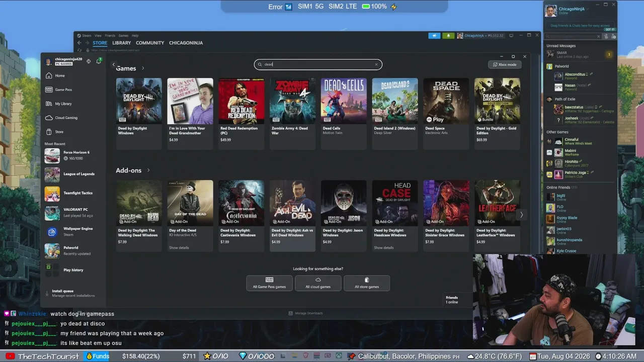
Task: Open the Red Dead Redemption (PC) tile
Action: click(x=242, y=114)
